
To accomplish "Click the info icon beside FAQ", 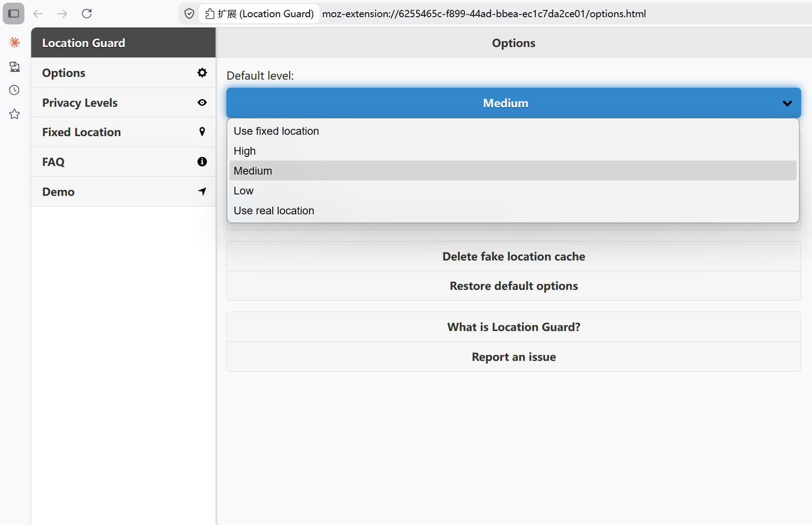I will [202, 161].
